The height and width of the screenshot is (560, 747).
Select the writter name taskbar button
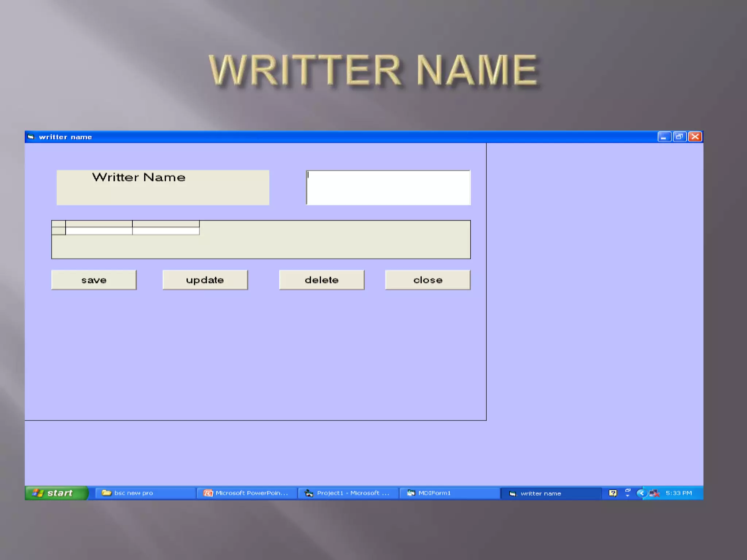pyautogui.click(x=550, y=493)
